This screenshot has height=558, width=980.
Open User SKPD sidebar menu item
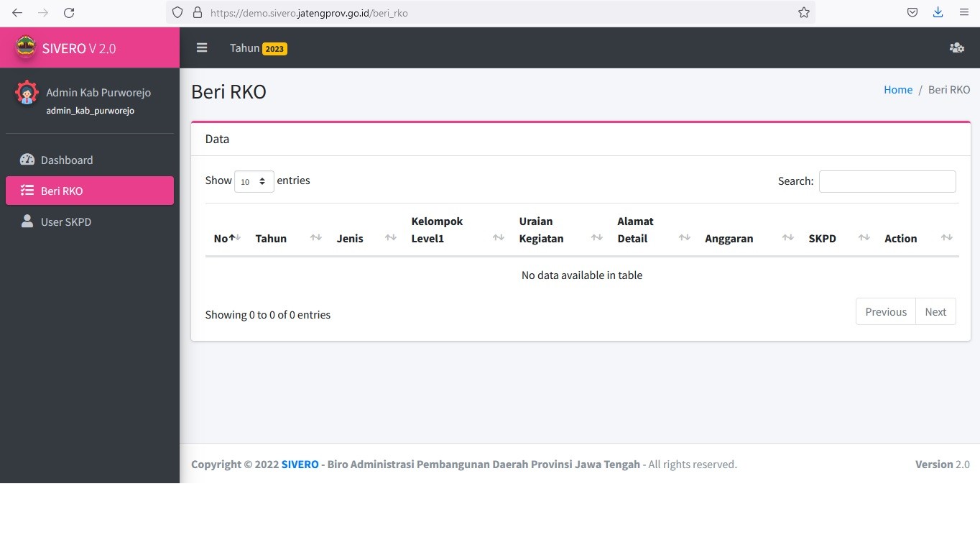(x=90, y=221)
